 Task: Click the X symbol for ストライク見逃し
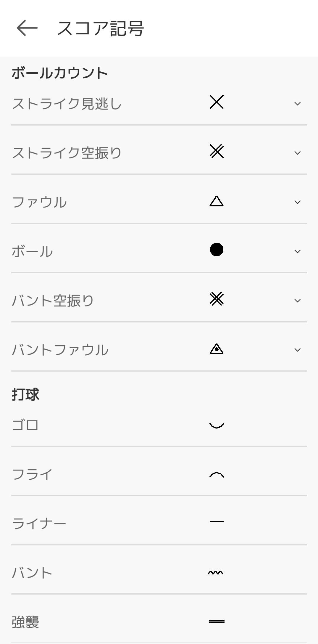pos(217,102)
